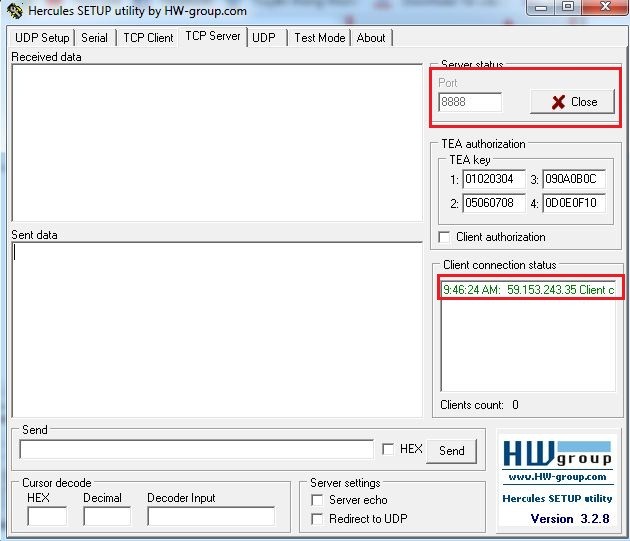Maximize the Hercules window
The height and width of the screenshot is (541, 630).
(x=568, y=7)
